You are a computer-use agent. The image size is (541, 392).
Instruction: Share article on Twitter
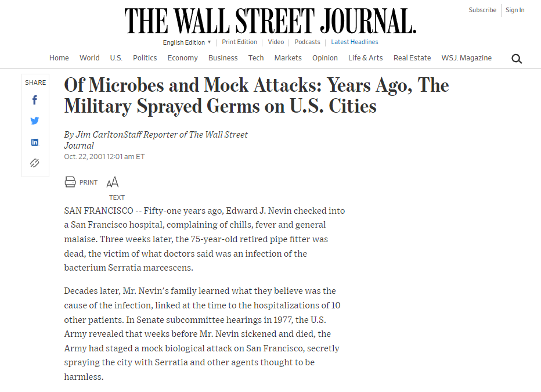click(35, 121)
